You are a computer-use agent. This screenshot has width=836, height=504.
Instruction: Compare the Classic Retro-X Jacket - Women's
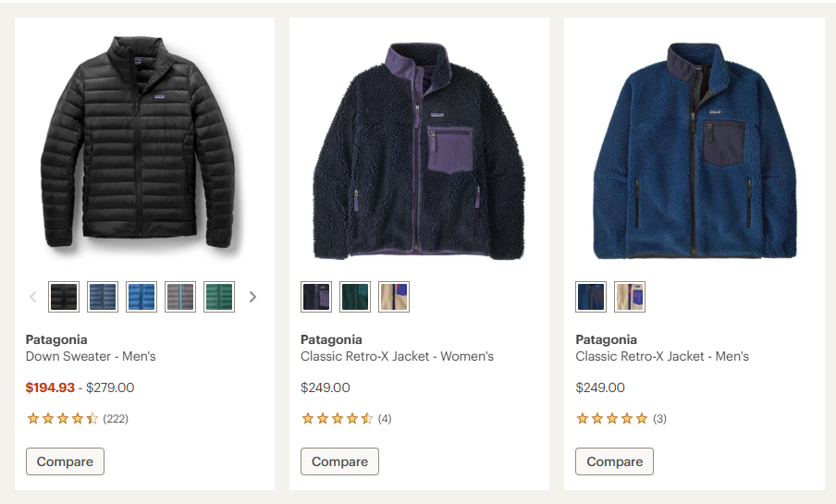[339, 461]
